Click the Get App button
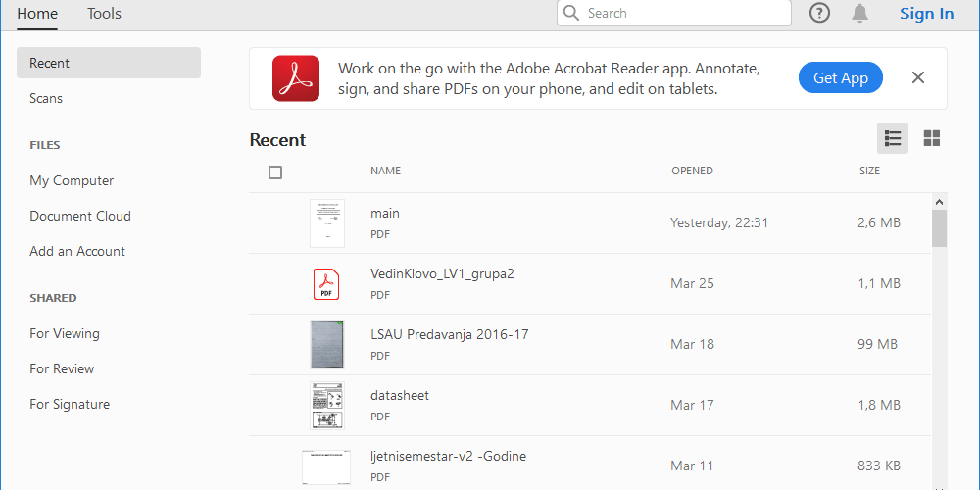This screenshot has height=490, width=980. point(841,78)
